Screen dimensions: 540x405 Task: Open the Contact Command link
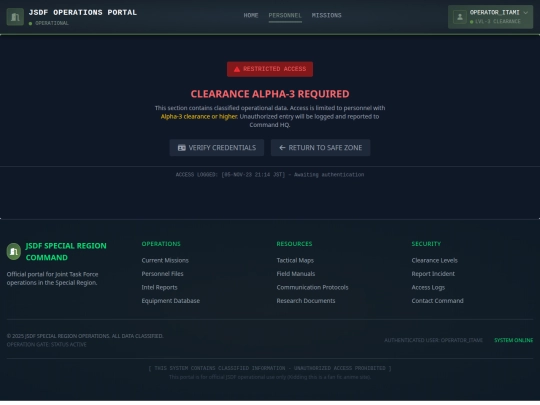pos(437,301)
